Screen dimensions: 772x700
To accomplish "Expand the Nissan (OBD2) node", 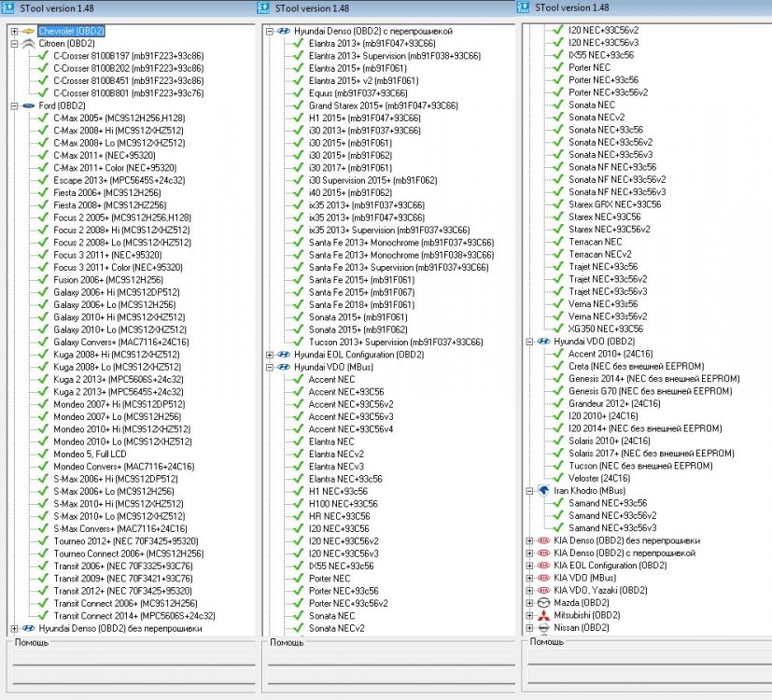I will 529,628.
